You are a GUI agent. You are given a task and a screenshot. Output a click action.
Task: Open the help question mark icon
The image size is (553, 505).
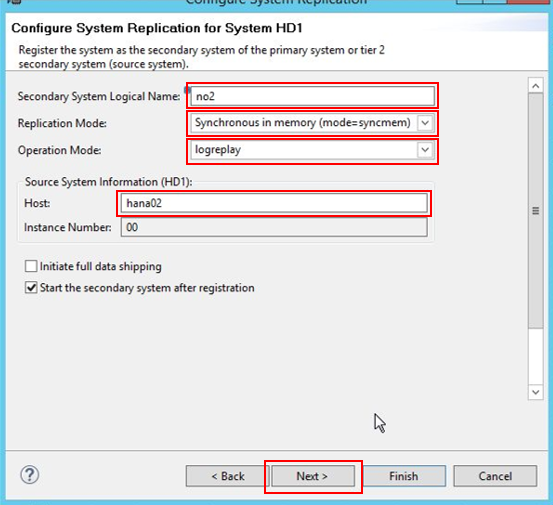30,475
